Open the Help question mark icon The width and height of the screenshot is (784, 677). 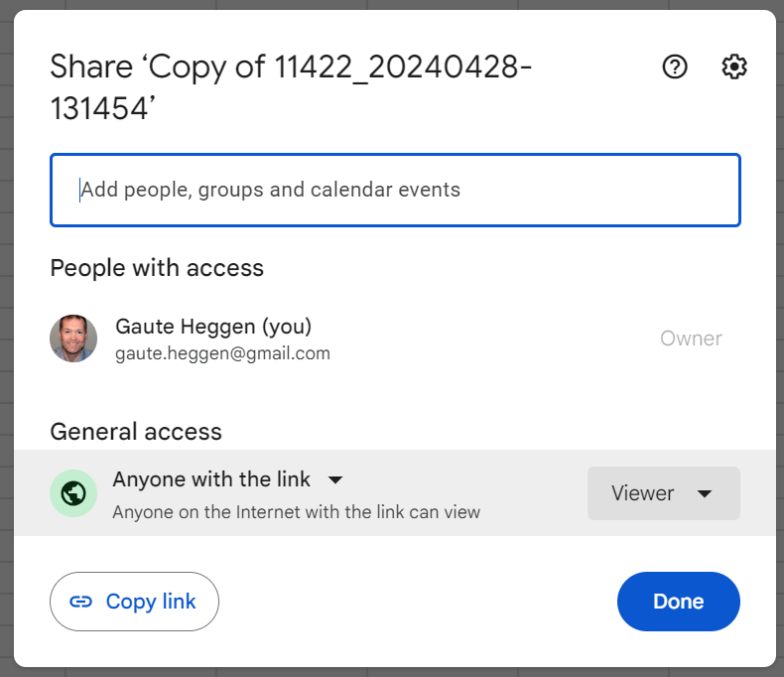(675, 67)
